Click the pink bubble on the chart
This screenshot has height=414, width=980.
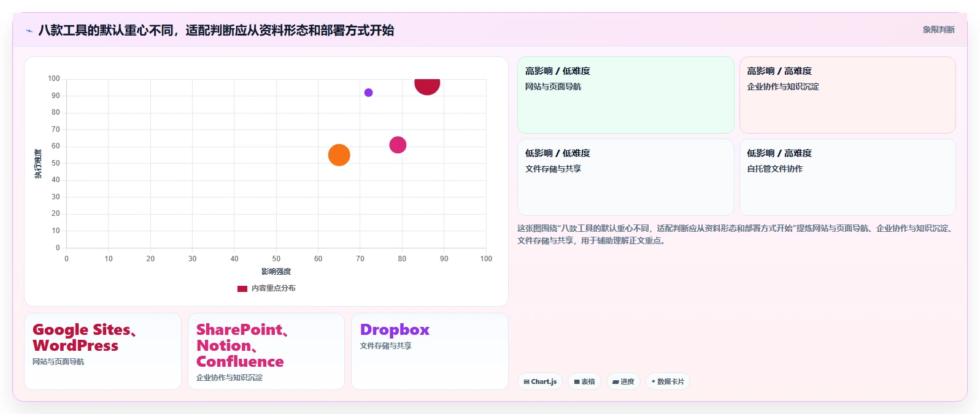pos(398,145)
